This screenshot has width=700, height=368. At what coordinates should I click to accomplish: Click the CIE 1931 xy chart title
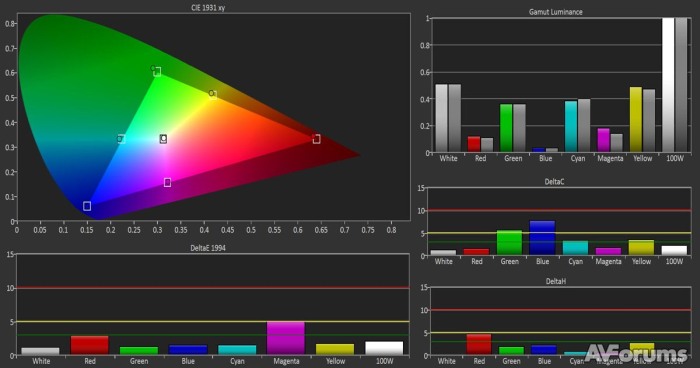[x=208, y=8]
